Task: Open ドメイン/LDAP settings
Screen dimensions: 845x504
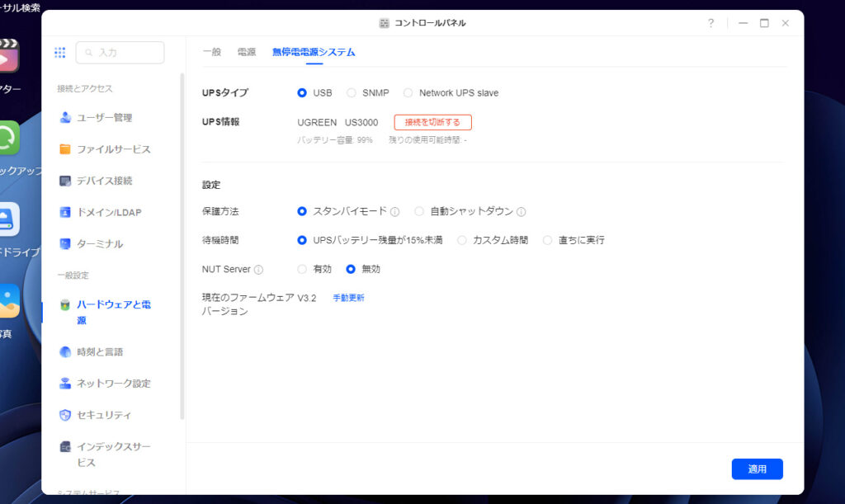Action: coord(108,212)
